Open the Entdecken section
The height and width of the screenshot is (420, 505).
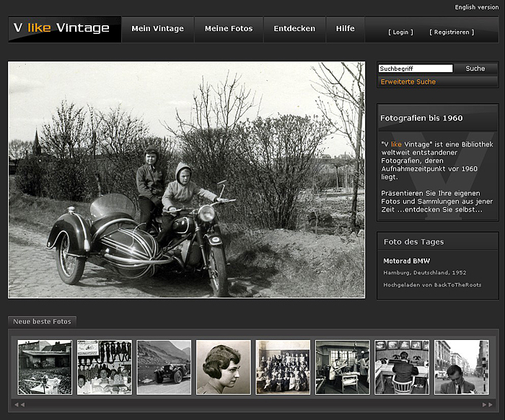[294, 29]
